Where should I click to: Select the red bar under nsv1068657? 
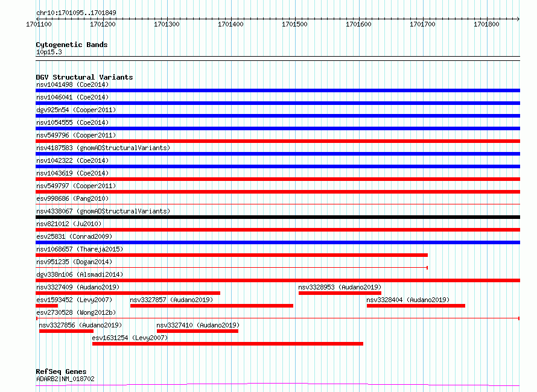pyautogui.click(x=232, y=255)
